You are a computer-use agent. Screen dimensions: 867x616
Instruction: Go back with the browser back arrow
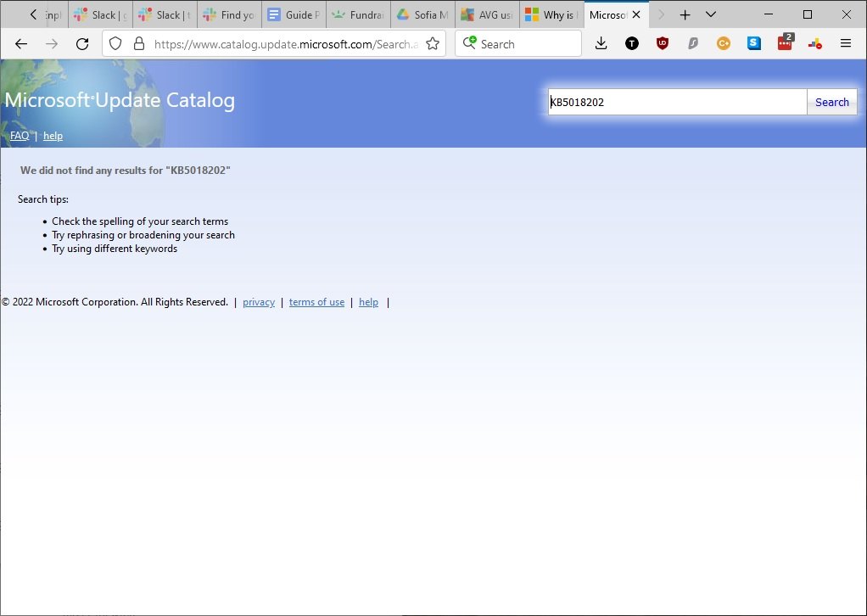pos(21,43)
